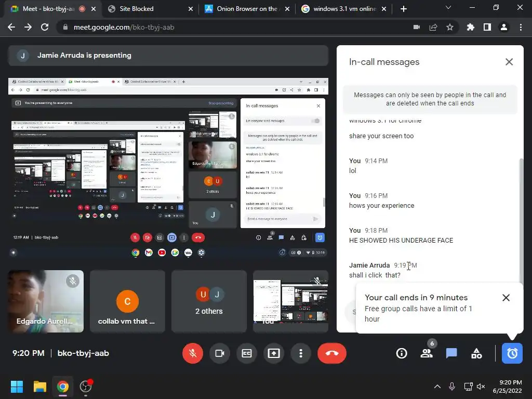The image size is (532, 399).
Task: Open the Chrome three-dot menu
Action: click(x=521, y=27)
